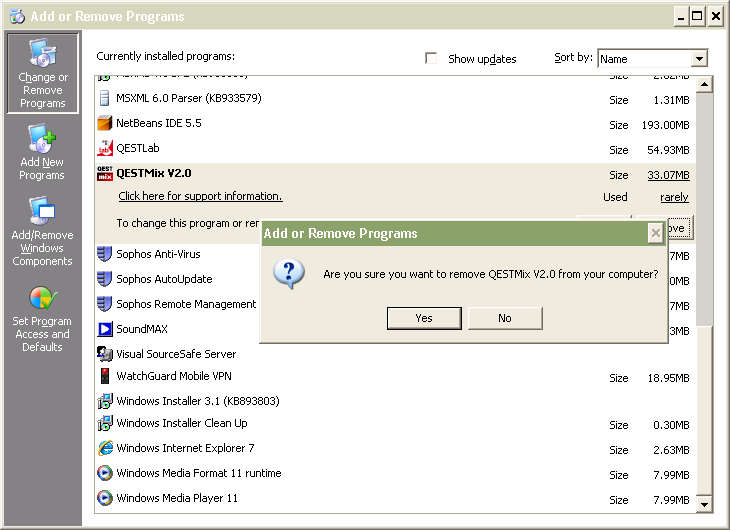Close the confirmation dialog with X
The height and width of the screenshot is (530, 730).
[x=655, y=233]
